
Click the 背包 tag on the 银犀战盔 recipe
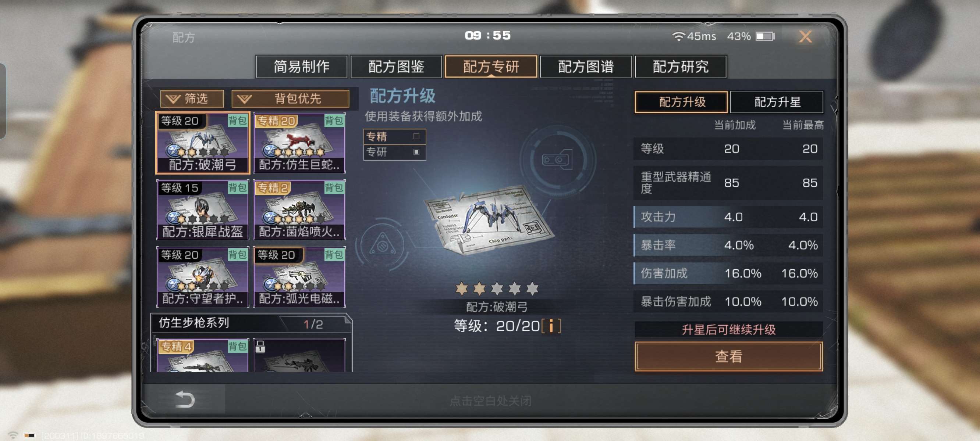coord(238,187)
